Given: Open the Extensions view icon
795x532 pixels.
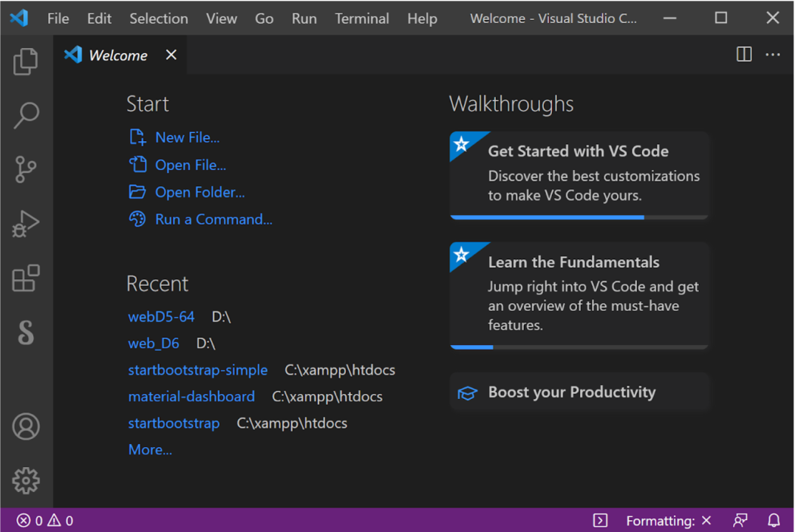Looking at the screenshot, I should pos(26,279).
